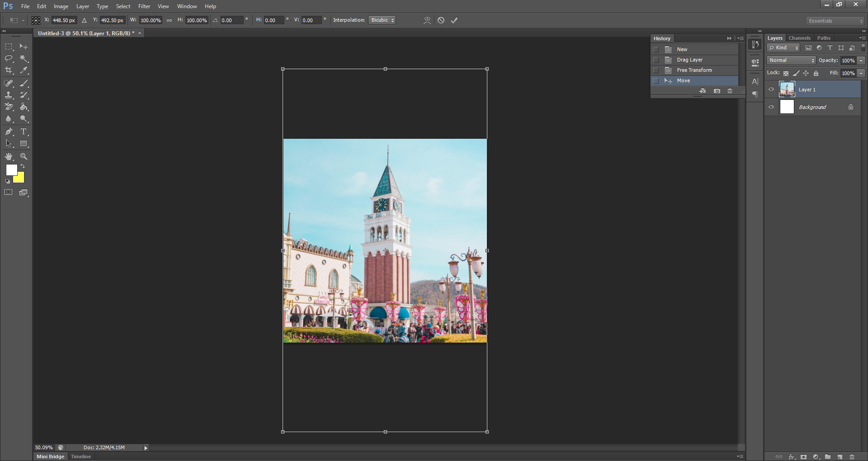
Task: Open the layer blend mode Normal dropdown
Action: point(791,61)
